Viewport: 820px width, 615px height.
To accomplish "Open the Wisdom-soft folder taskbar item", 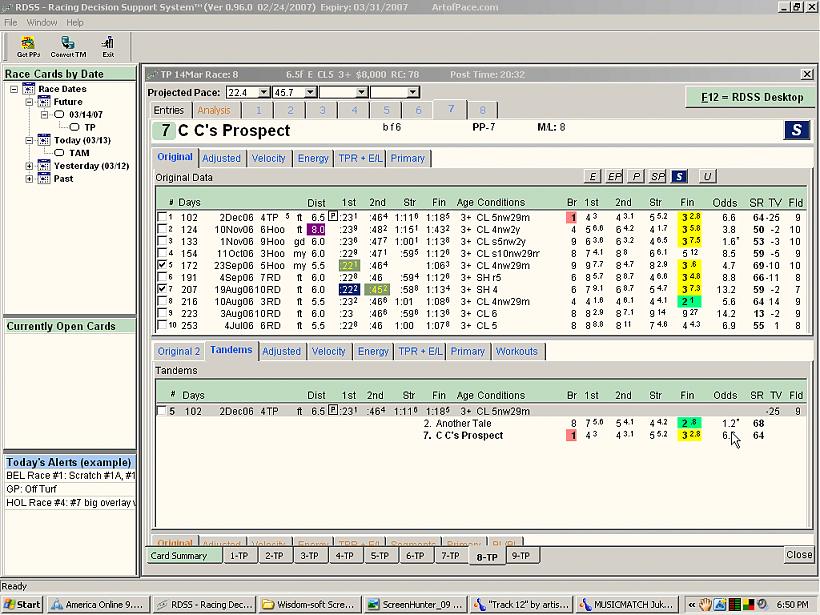I will coord(310,605).
